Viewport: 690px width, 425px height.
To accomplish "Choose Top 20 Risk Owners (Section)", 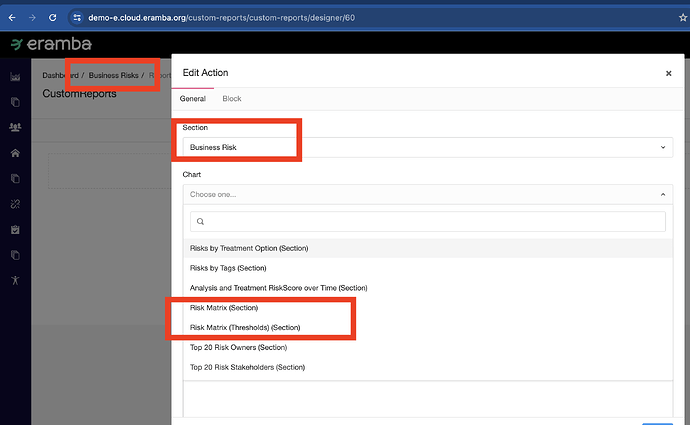I will (x=427, y=347).
